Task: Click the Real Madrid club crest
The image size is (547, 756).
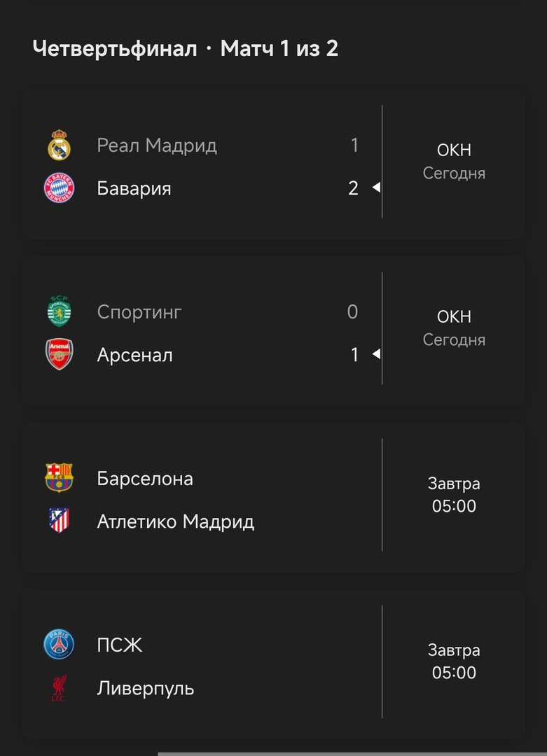Action: point(59,146)
